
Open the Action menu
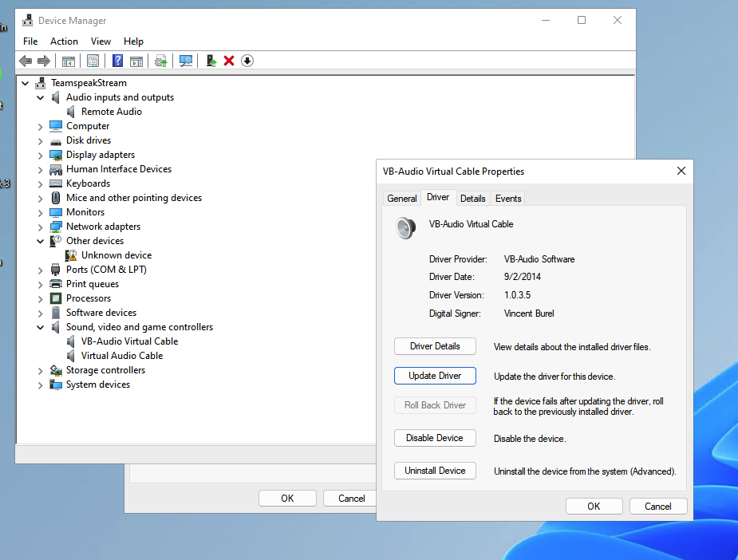[x=64, y=41]
